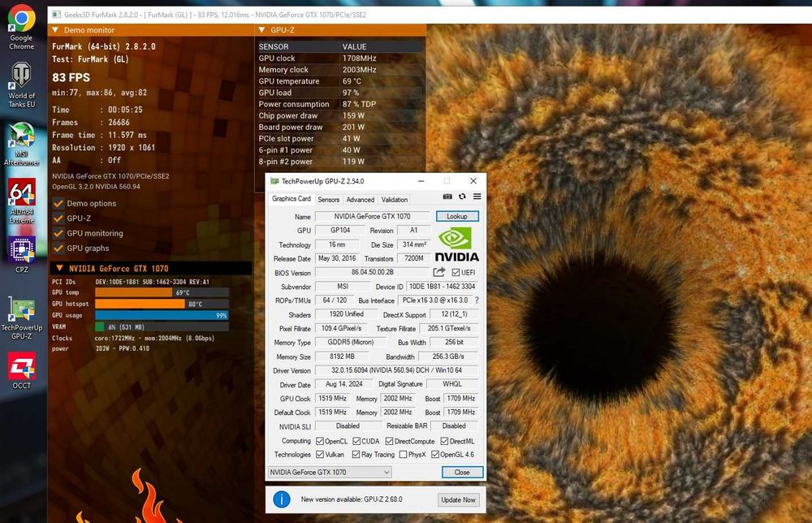Collapse the Demo monitor panel
The height and width of the screenshot is (523, 812).
coord(55,30)
